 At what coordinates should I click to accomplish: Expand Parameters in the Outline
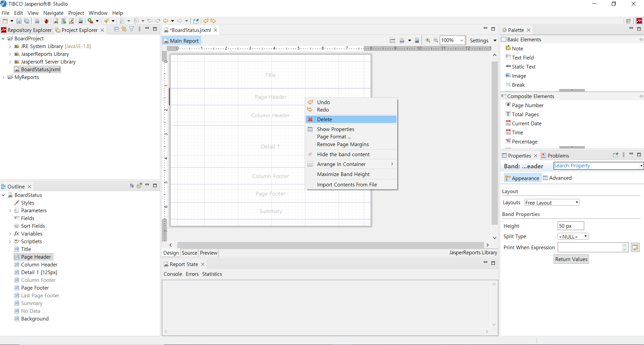tap(10, 211)
